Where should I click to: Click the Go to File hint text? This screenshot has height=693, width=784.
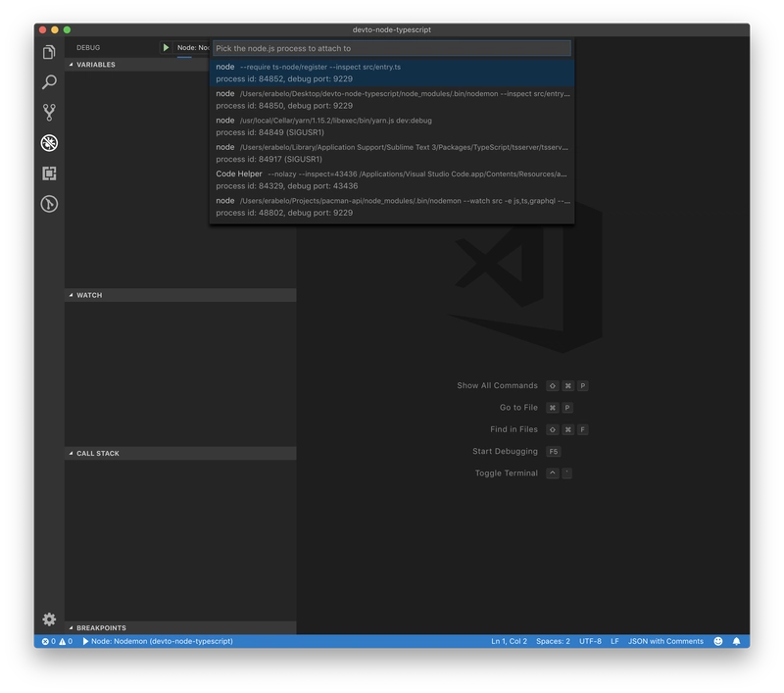point(518,408)
